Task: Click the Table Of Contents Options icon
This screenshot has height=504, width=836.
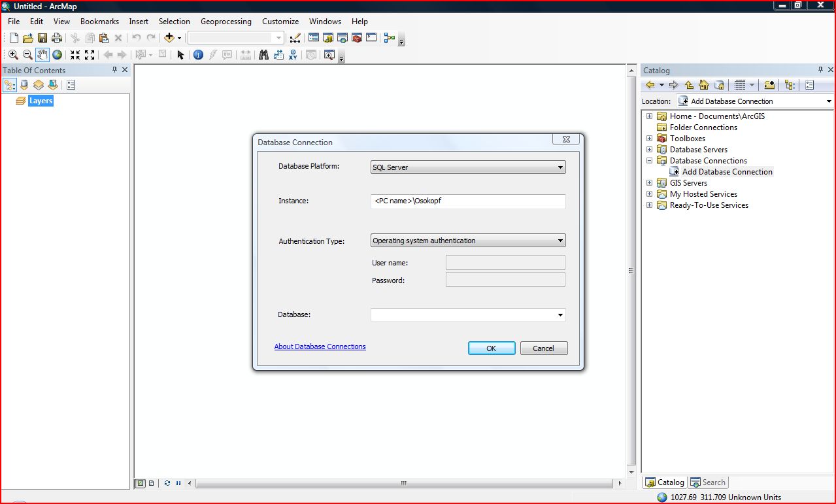Action: (71, 85)
